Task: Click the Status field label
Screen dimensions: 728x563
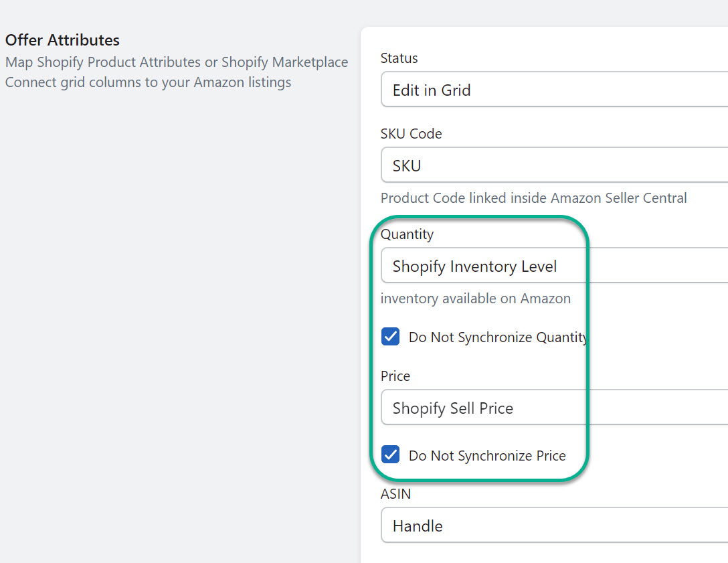Action: tap(399, 58)
